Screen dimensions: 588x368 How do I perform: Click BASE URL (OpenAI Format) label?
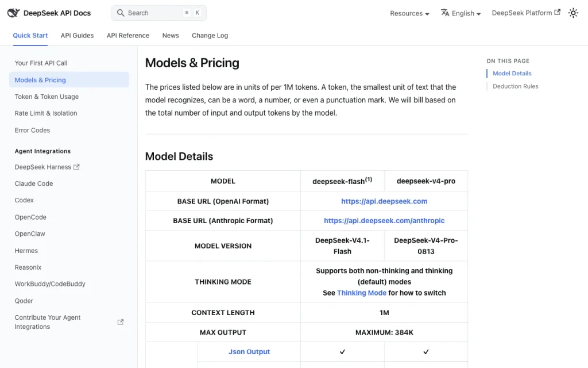[223, 201]
